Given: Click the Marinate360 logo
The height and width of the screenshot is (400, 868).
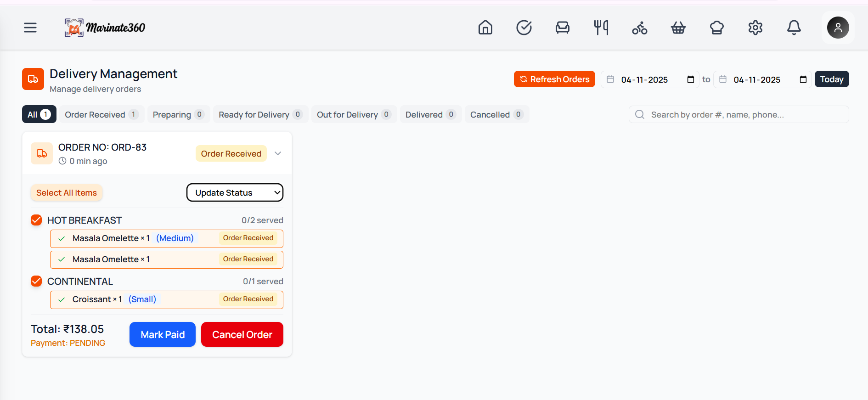Looking at the screenshot, I should coord(105,28).
